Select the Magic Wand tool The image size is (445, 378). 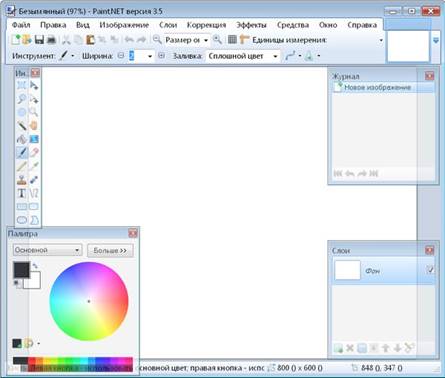click(22, 126)
